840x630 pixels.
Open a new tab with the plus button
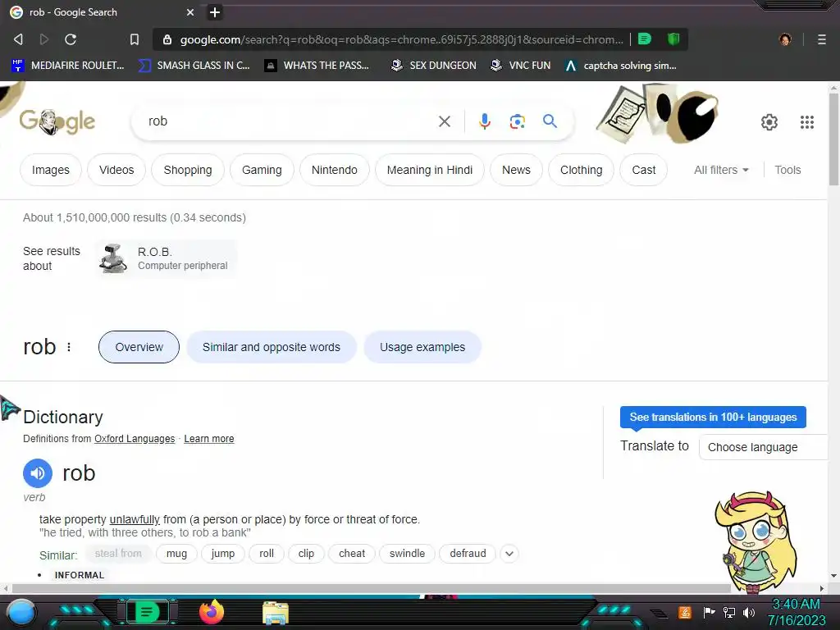(x=215, y=11)
